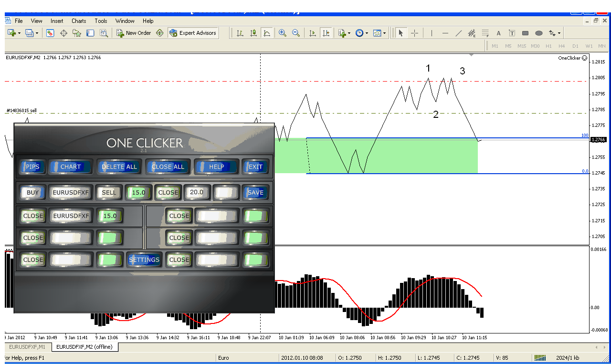This screenshot has height=364, width=611.
Task: Select the M5 timeframe
Action: tap(508, 46)
